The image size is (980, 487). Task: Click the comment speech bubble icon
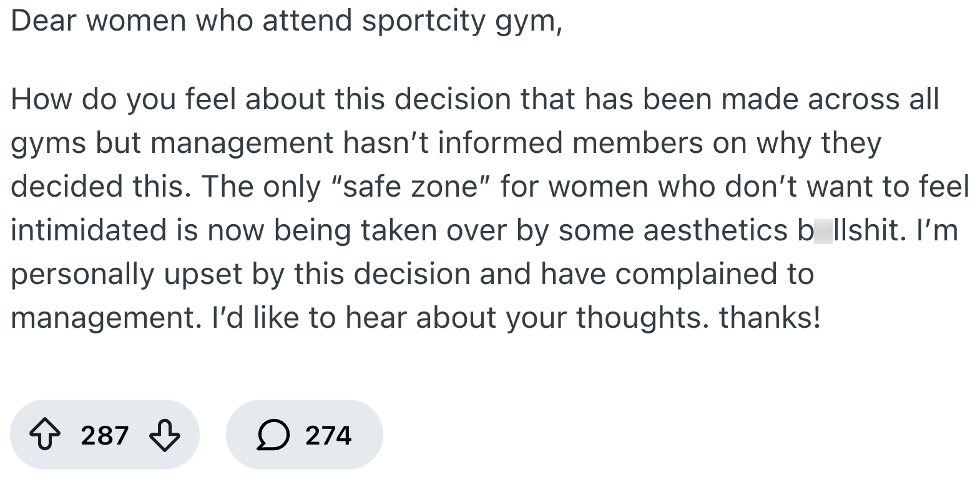pos(272,435)
